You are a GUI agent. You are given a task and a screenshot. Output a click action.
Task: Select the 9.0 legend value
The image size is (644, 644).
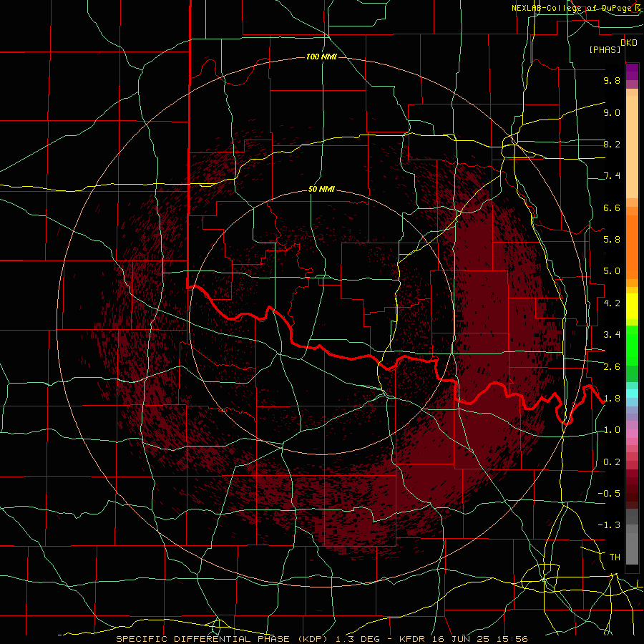click(612, 112)
